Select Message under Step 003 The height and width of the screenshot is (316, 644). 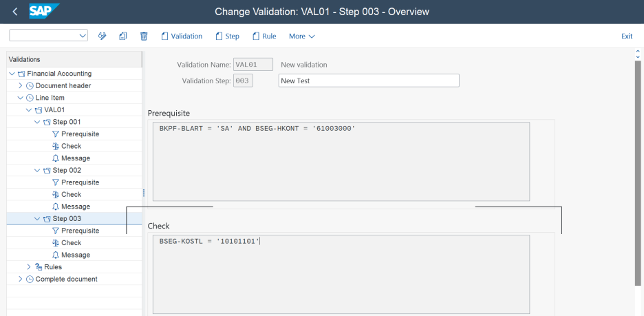pyautogui.click(x=76, y=255)
